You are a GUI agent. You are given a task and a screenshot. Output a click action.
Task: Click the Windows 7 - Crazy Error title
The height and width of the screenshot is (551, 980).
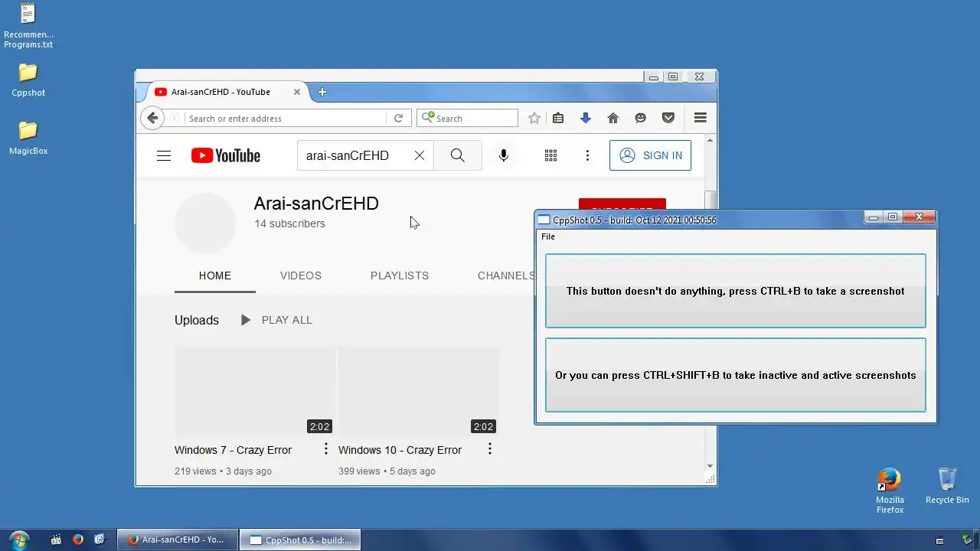(x=234, y=450)
